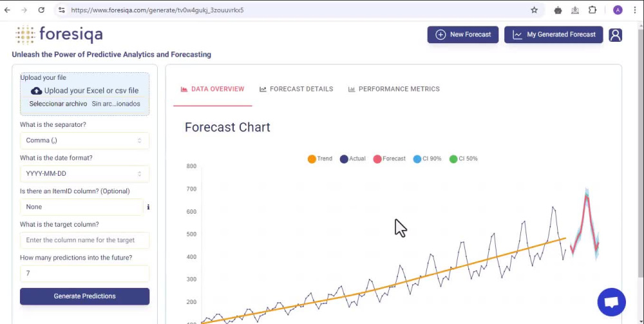Screen dimensions: 644x324
Task: Click the Forecast Chart heading
Action: (227, 128)
